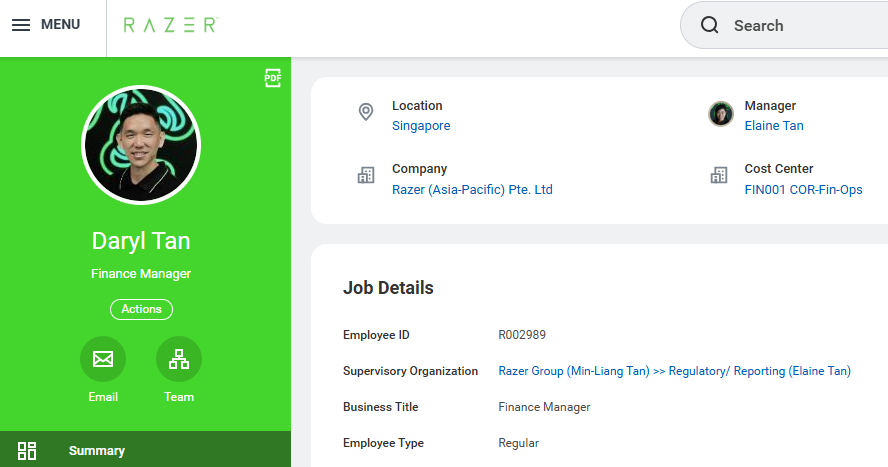Click the Razer logo
888x467 pixels.
point(171,25)
